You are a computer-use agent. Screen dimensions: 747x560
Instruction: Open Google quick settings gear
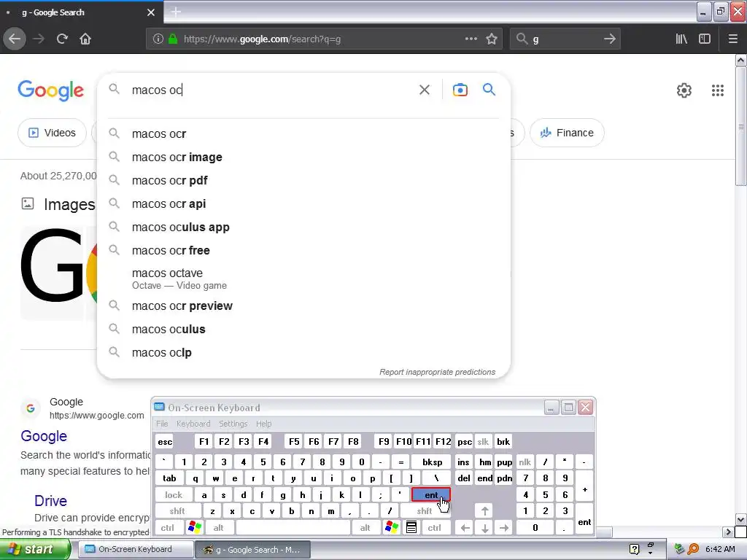(x=684, y=90)
